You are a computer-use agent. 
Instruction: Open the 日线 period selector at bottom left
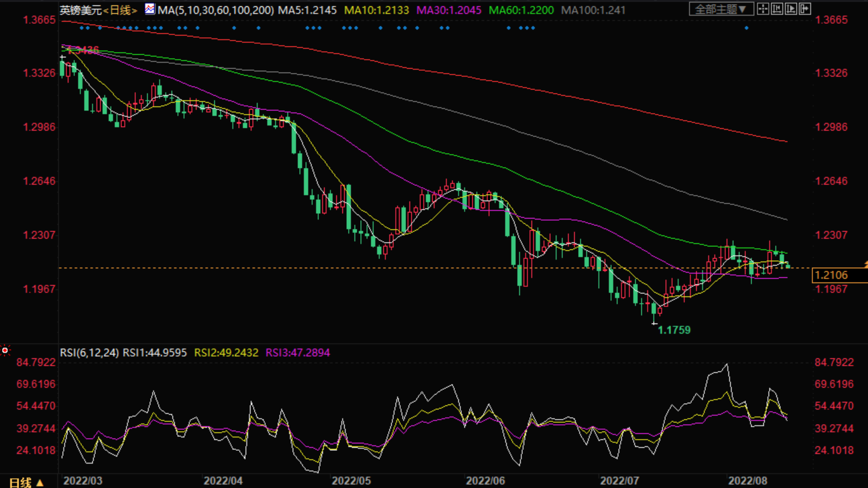click(26, 482)
